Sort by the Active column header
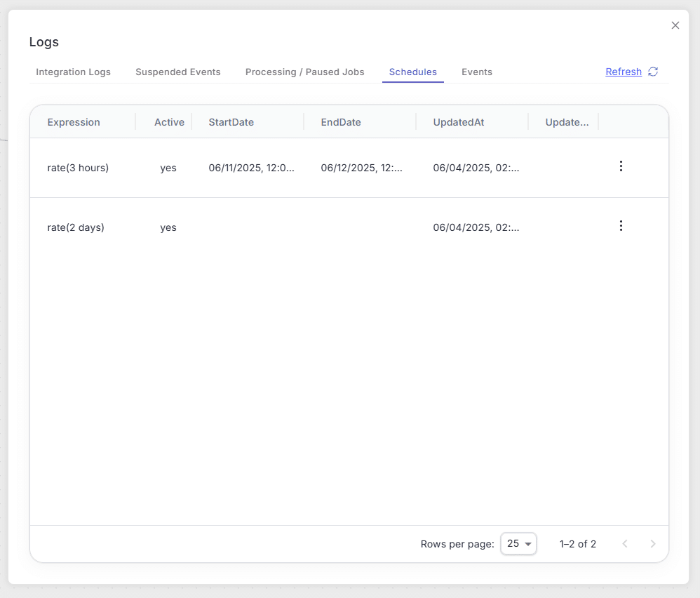The image size is (700, 598). click(x=169, y=122)
